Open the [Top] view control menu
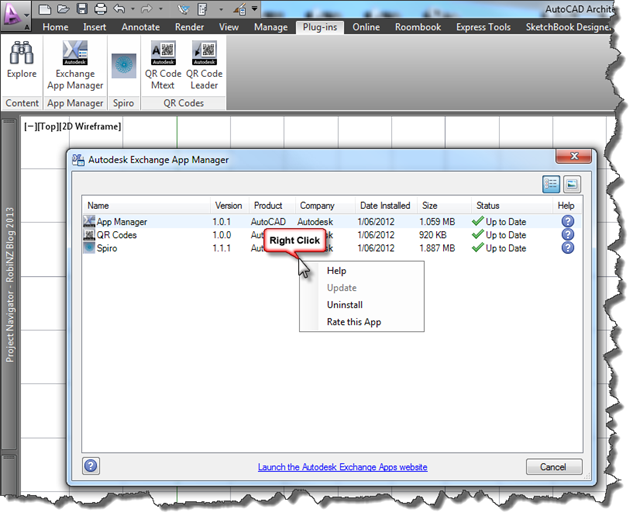This screenshot has width=640, height=523. pos(49,126)
